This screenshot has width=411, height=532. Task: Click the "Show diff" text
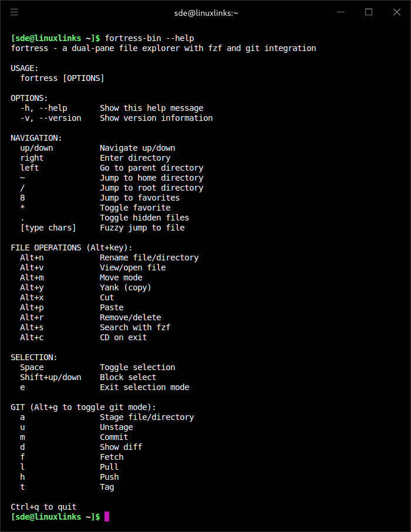pos(121,447)
